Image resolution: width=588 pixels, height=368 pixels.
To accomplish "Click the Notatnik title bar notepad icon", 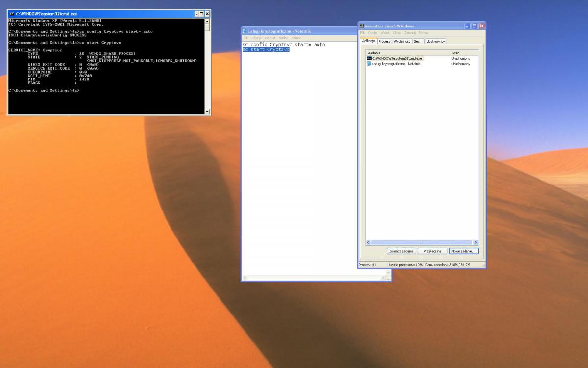I will (x=245, y=31).
